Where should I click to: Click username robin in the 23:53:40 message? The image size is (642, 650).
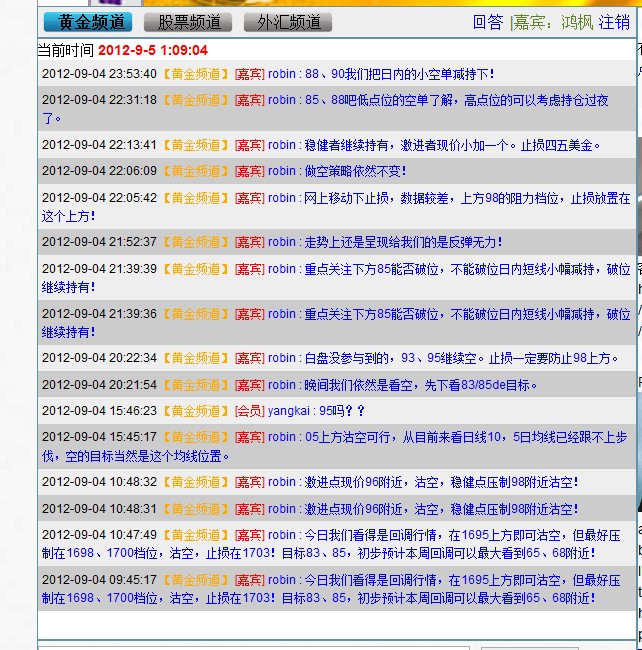(x=282, y=74)
